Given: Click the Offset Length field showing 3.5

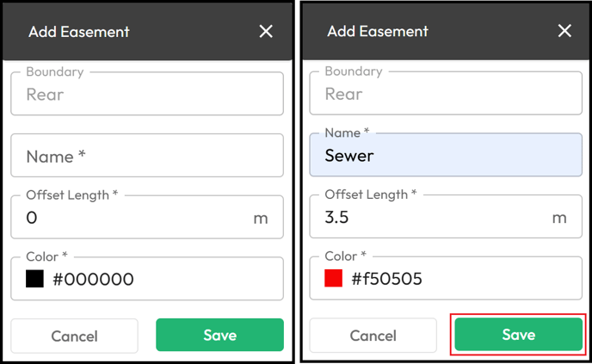Looking at the screenshot, I should (446, 216).
